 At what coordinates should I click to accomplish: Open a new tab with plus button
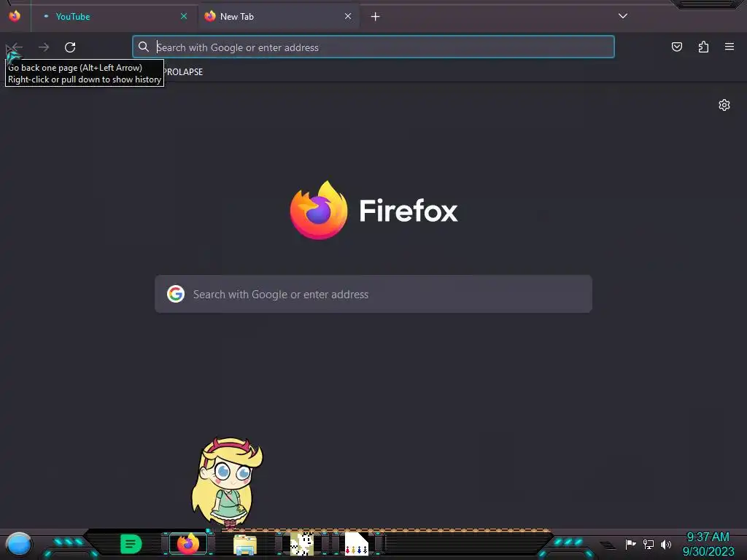(376, 17)
